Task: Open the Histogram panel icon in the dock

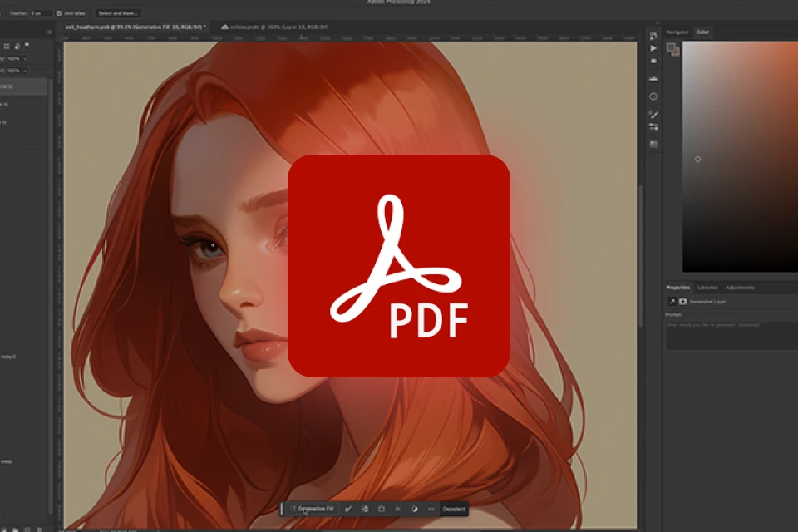Action: point(653,79)
